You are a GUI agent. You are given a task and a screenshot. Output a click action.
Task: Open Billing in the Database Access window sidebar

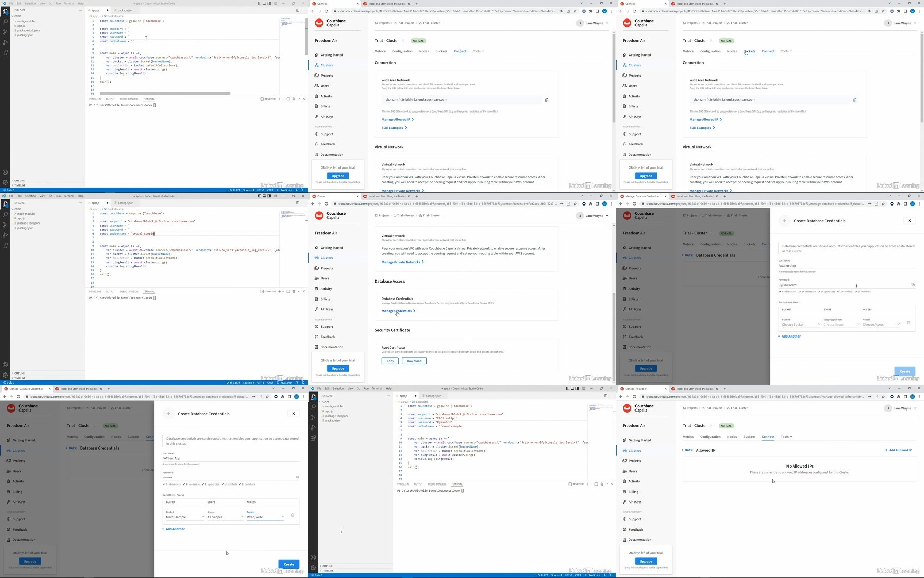point(325,299)
